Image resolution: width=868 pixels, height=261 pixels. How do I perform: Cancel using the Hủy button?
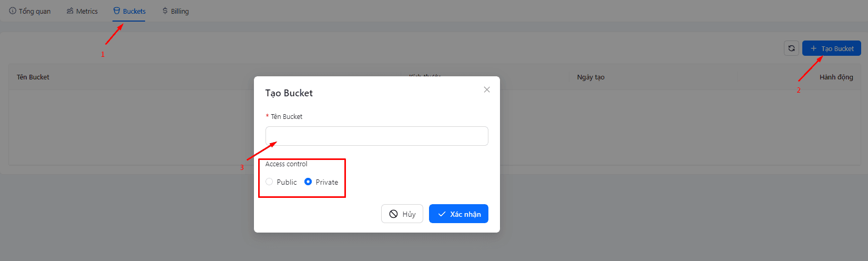click(402, 214)
